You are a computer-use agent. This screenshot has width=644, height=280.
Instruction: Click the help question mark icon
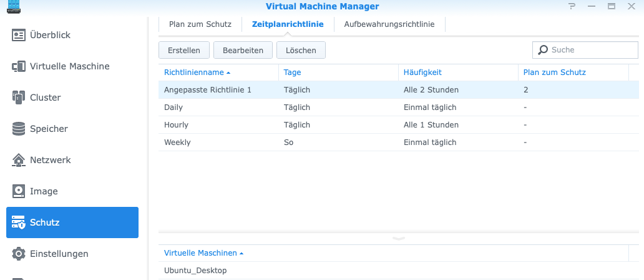coord(572,6)
